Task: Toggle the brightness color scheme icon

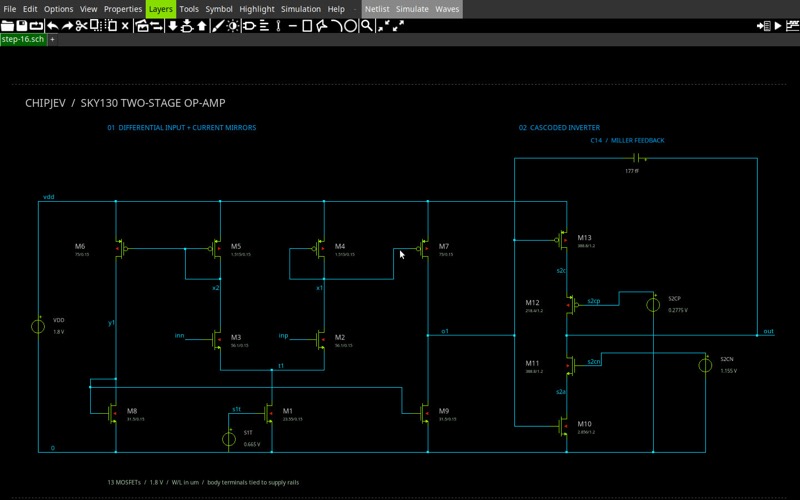Action: click(x=233, y=26)
